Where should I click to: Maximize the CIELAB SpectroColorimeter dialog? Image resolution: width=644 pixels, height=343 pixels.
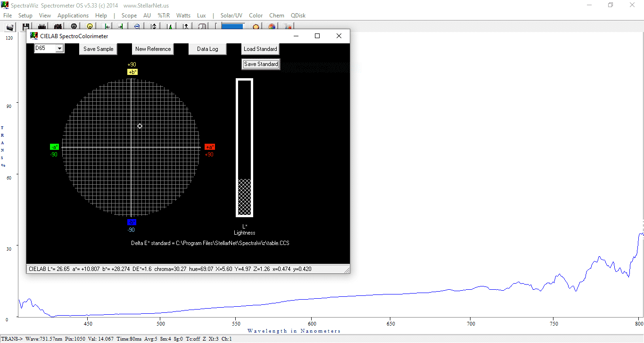pos(317,36)
